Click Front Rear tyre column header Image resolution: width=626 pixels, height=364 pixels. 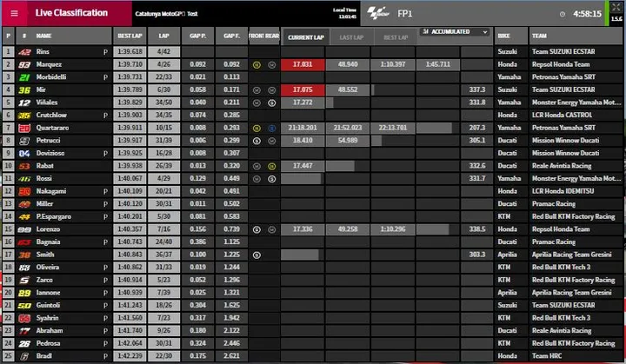point(264,36)
